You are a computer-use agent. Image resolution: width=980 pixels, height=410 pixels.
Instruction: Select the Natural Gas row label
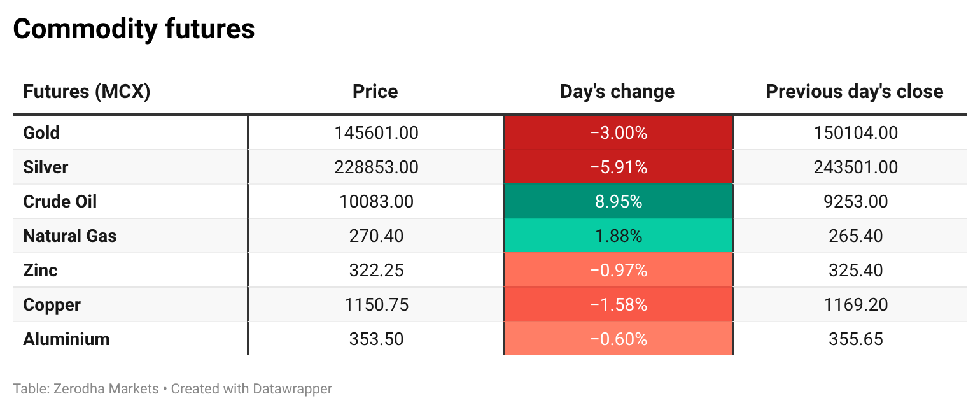[70, 236]
